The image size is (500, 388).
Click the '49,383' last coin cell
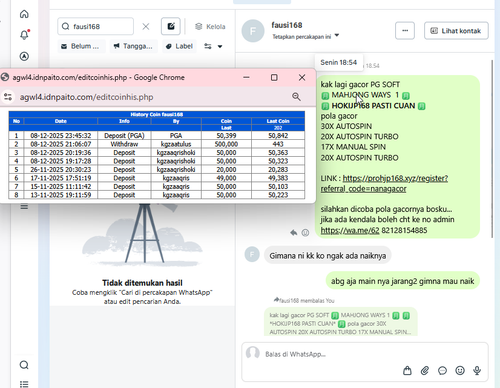click(278, 178)
